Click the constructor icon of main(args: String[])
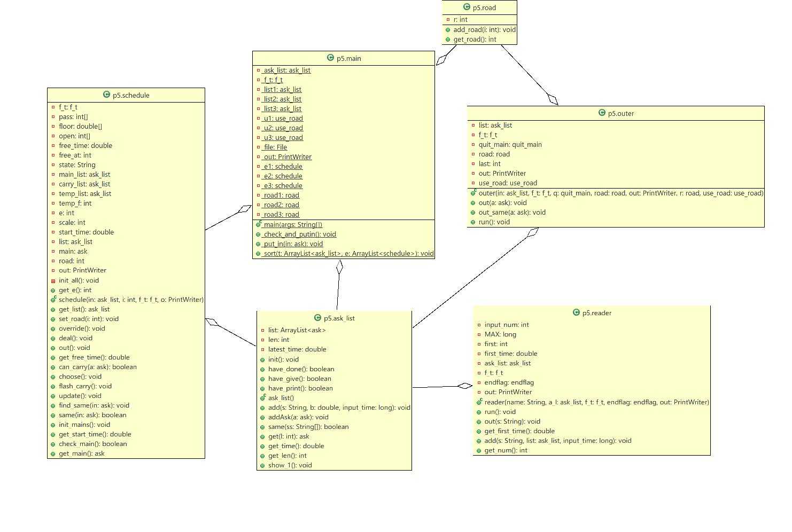The height and width of the screenshot is (532, 792). (x=258, y=224)
